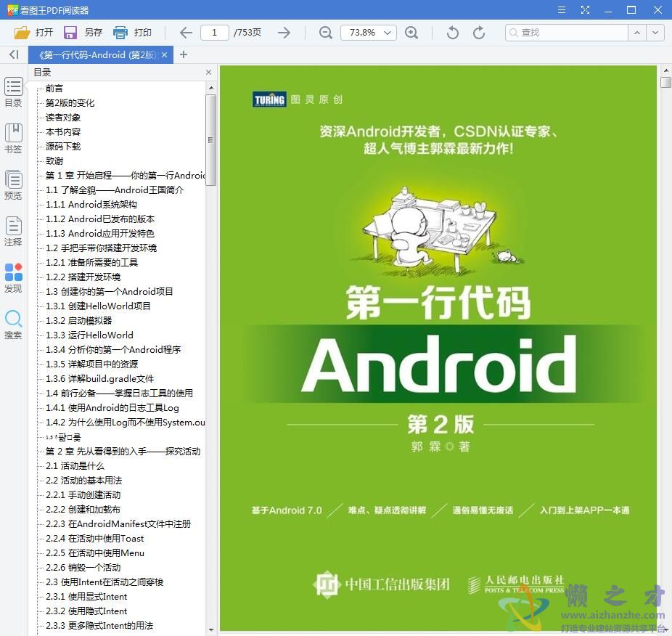Image resolution: width=672 pixels, height=636 pixels.
Task: Zoom in using the magnifier plus icon
Action: [411, 32]
